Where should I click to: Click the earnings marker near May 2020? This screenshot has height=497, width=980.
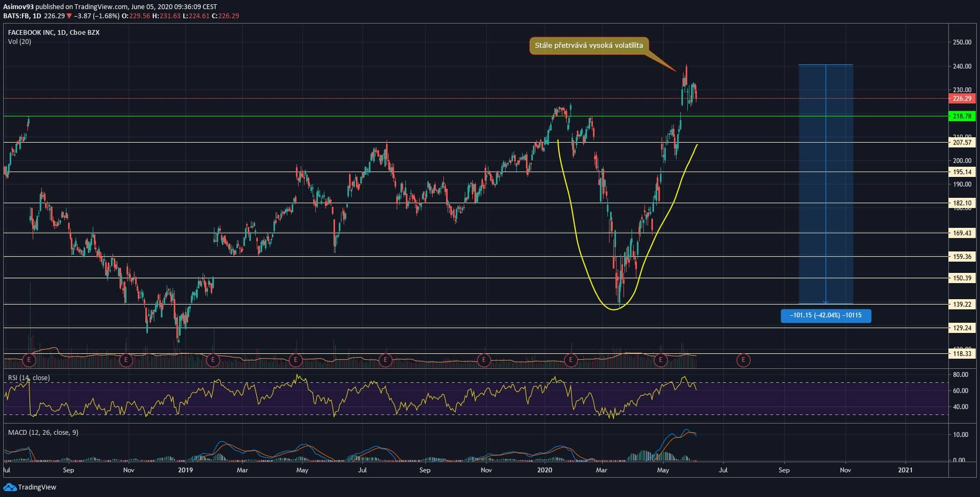[660, 360]
